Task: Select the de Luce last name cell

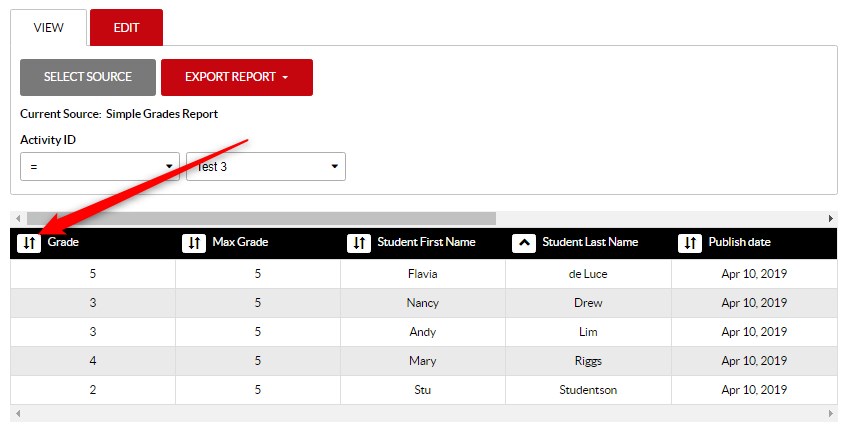Action: (x=587, y=274)
